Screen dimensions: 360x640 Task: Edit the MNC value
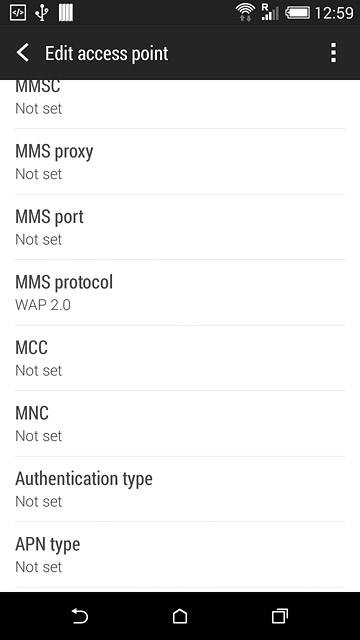click(180, 424)
